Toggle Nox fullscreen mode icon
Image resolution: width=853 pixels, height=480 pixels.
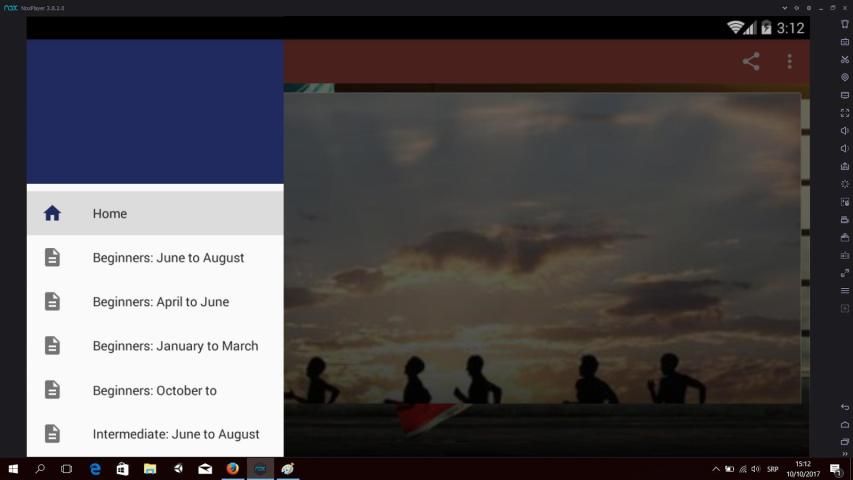[x=845, y=113]
